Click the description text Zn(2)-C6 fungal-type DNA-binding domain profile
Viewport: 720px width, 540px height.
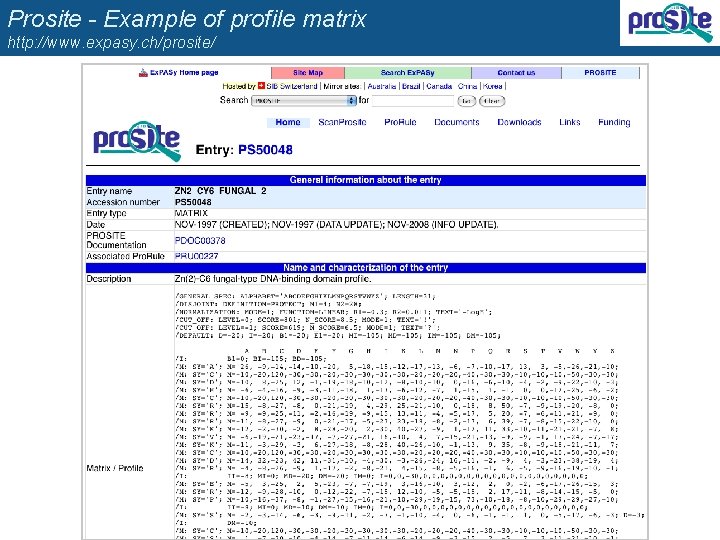[273, 279]
